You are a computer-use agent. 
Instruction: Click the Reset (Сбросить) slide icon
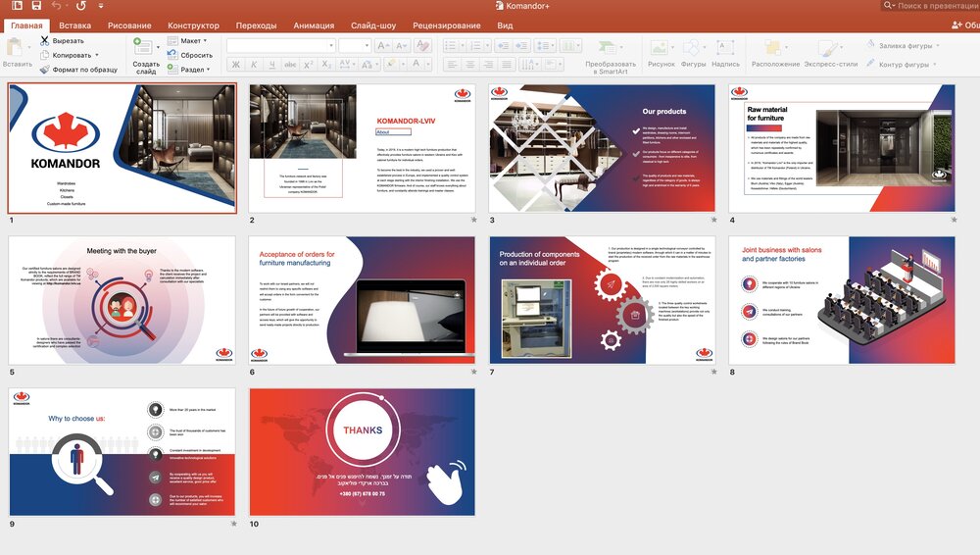[x=172, y=55]
